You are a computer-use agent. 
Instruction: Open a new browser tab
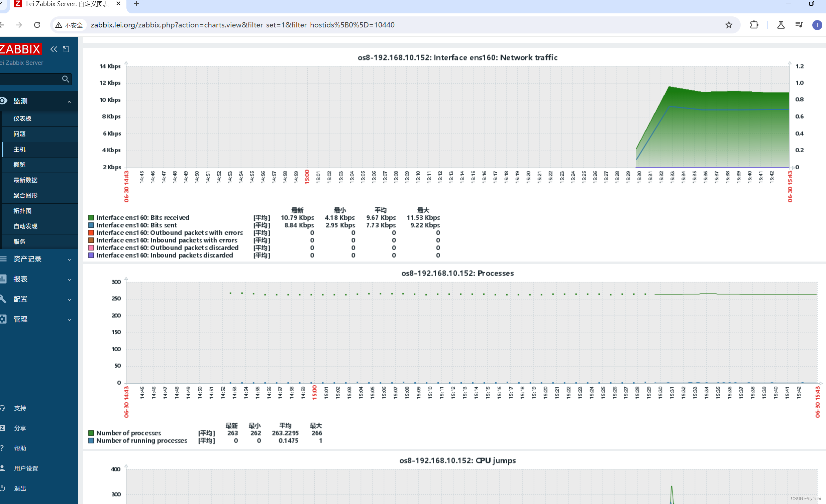[136, 4]
